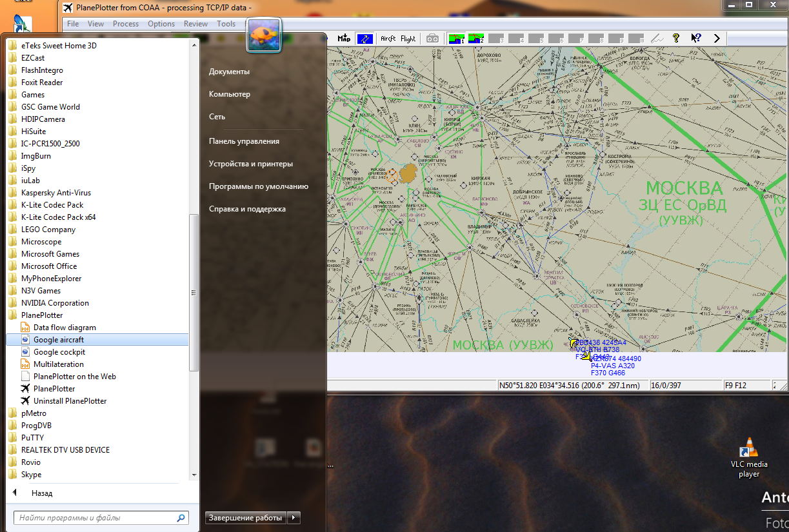The image size is (789, 532).
Task: Click the search magnifier icon
Action: (x=181, y=518)
